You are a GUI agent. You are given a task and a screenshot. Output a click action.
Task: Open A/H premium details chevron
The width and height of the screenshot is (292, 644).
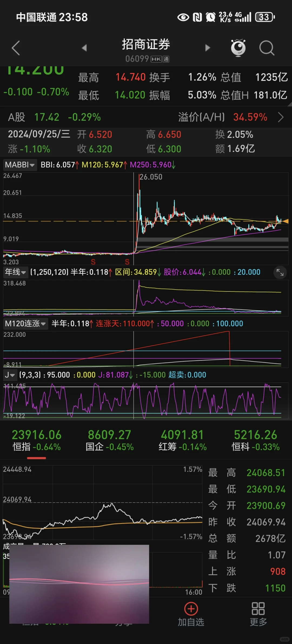281,117
